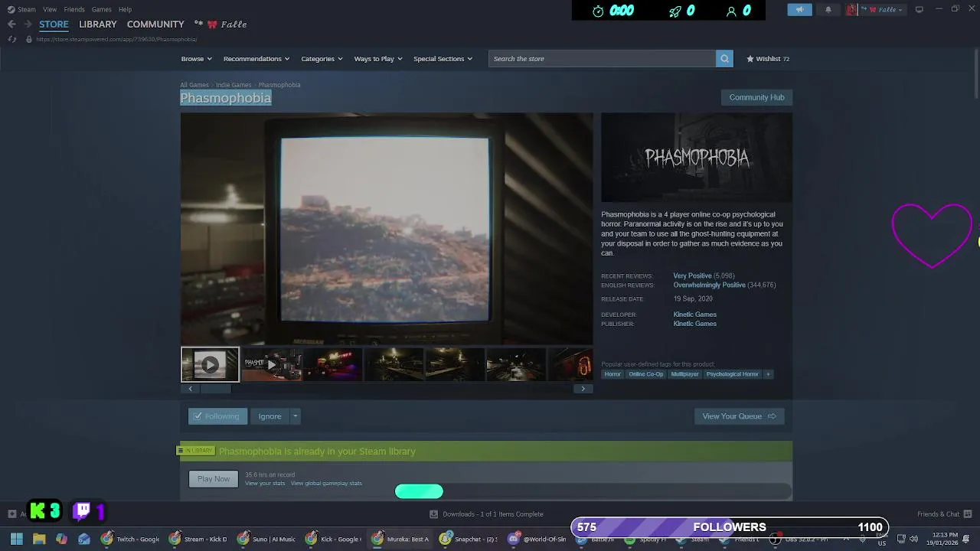Click the Add a Game plus icon

point(11,514)
